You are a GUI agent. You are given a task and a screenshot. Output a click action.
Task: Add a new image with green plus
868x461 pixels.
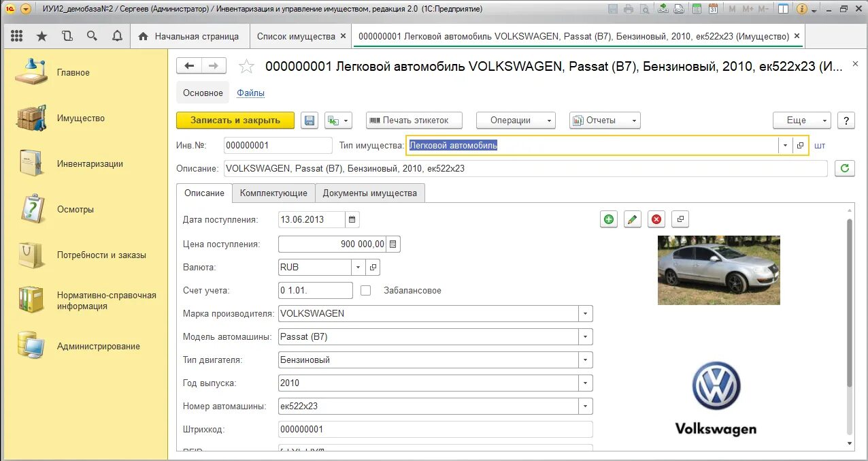609,219
